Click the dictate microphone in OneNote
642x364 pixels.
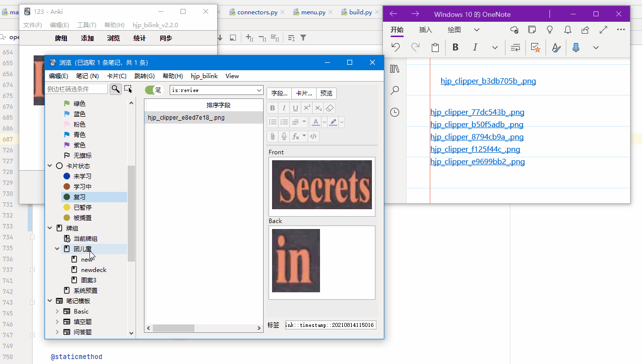click(x=576, y=47)
